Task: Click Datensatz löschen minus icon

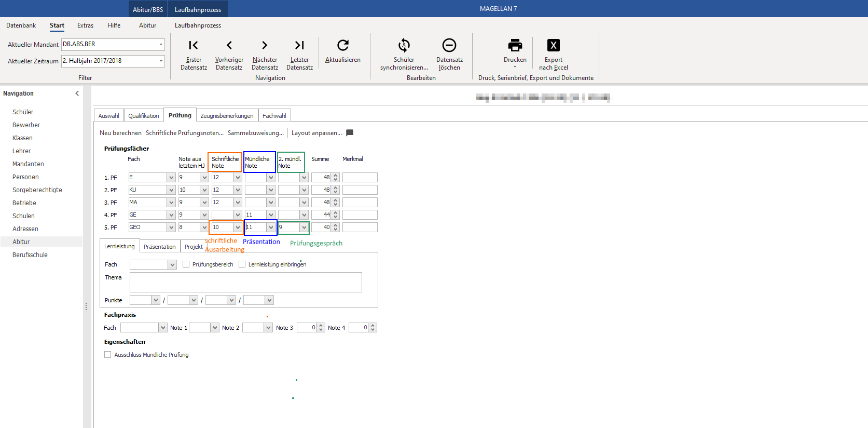Action: (449, 45)
